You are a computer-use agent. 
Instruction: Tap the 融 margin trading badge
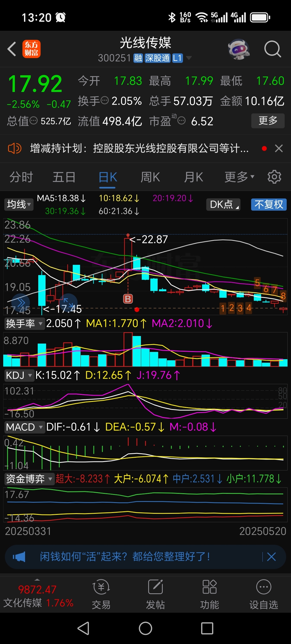click(x=138, y=58)
